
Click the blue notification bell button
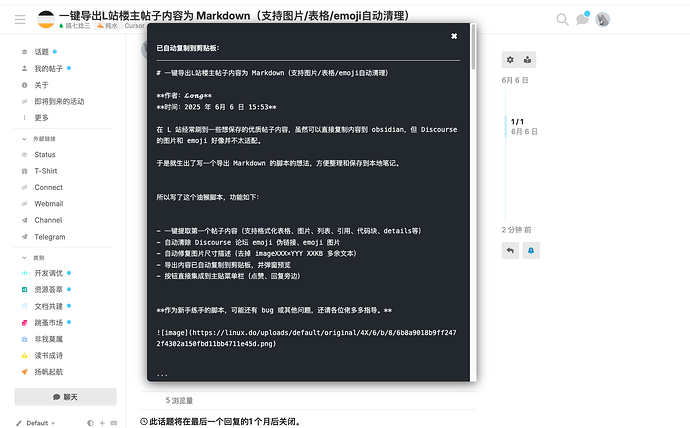[531, 251]
